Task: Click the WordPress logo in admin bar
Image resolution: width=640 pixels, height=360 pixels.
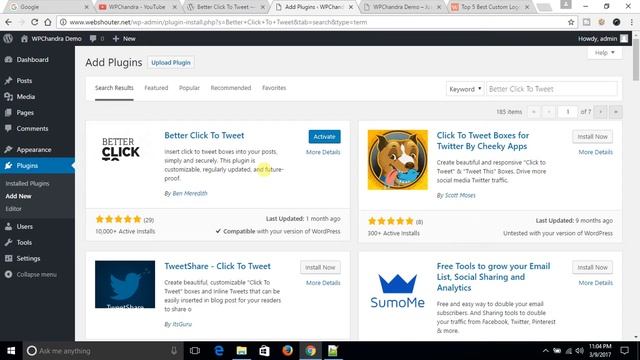Action: tap(8, 38)
